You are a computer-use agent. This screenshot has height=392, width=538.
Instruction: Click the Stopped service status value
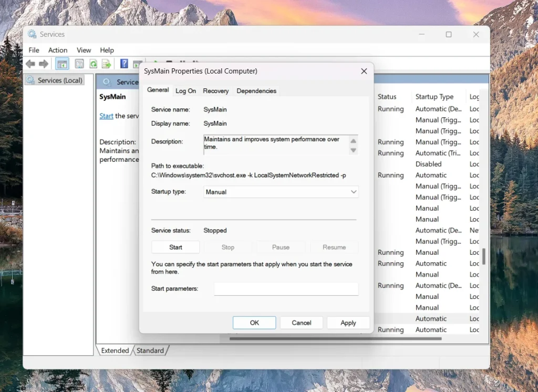(x=215, y=230)
